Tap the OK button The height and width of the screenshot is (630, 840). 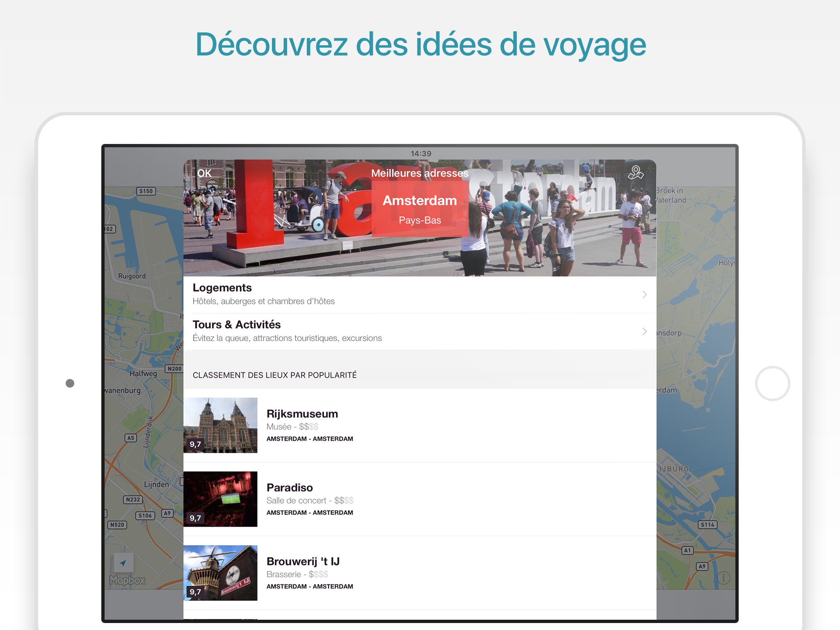[204, 173]
